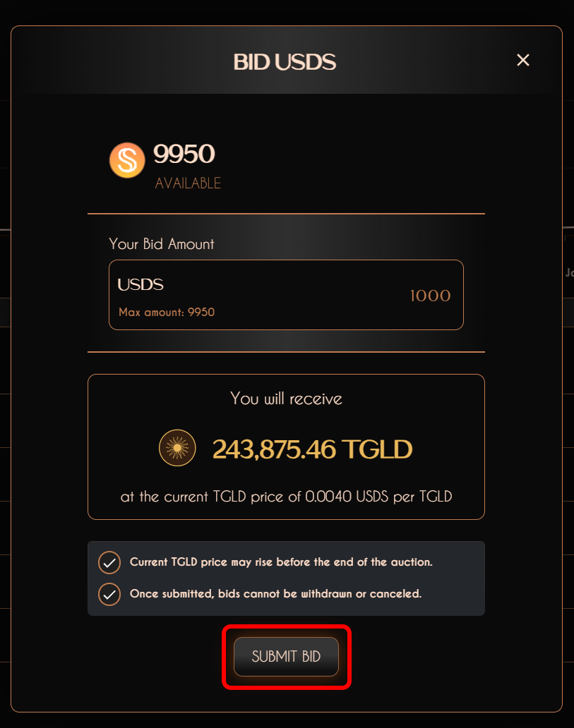Click the 'Current TGLD price may rise' label
Image resolution: width=574 pixels, height=728 pixels.
(281, 562)
